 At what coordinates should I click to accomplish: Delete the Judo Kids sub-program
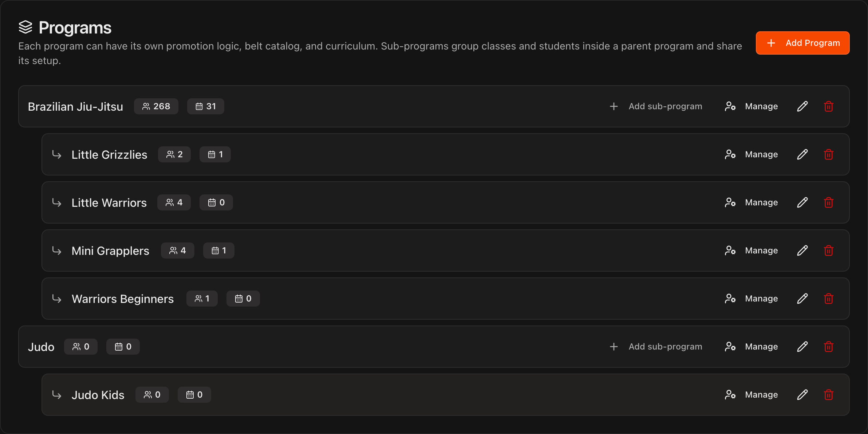coord(829,395)
